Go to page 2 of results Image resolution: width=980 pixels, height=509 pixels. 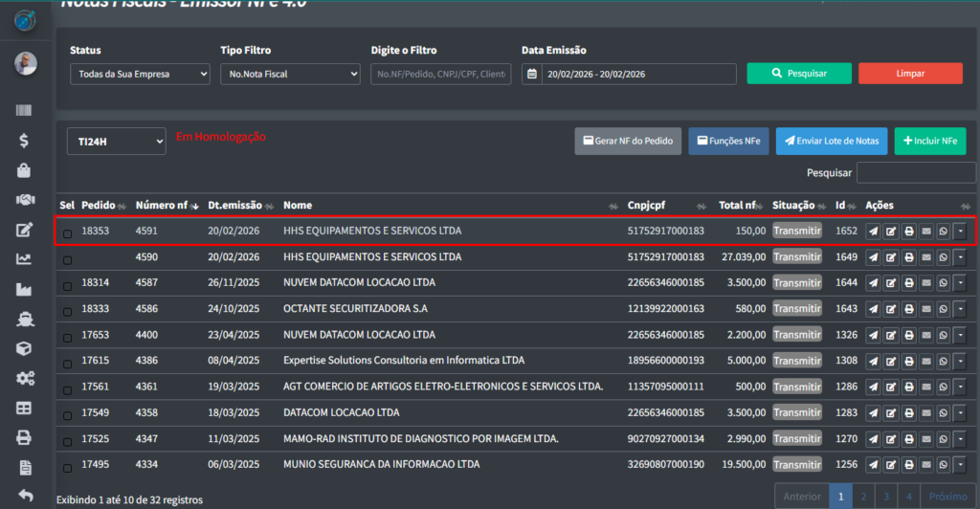(863, 497)
